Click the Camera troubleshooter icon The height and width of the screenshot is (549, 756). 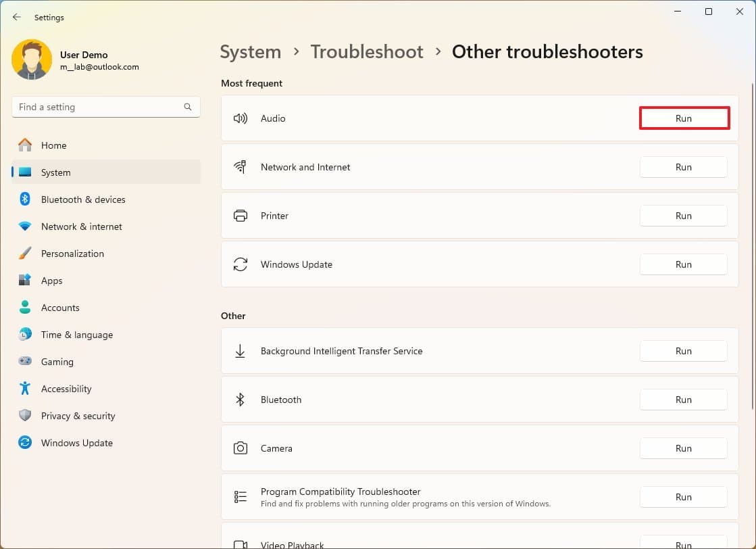click(240, 448)
